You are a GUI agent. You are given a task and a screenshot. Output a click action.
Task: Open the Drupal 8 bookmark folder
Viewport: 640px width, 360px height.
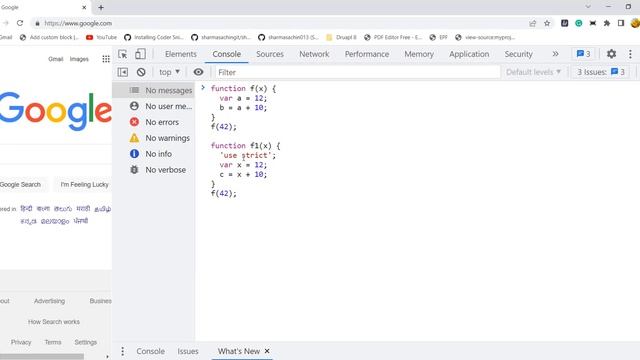342,37
